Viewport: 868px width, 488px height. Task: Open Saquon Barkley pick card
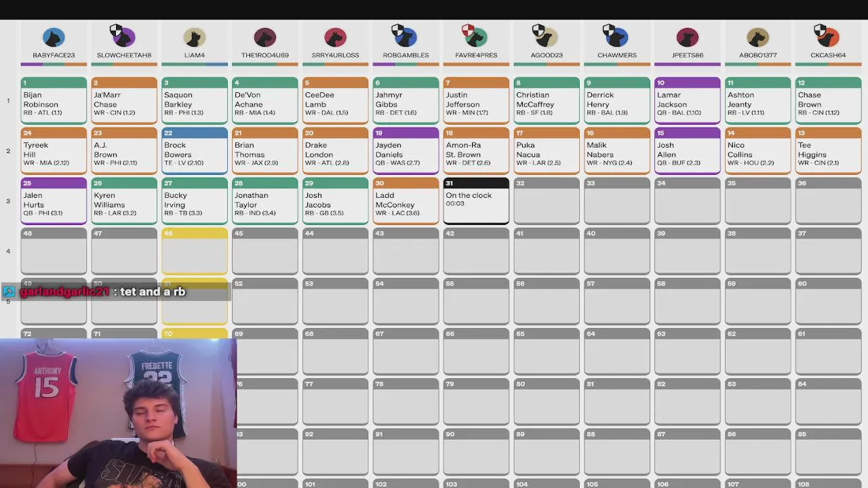pyautogui.click(x=195, y=100)
